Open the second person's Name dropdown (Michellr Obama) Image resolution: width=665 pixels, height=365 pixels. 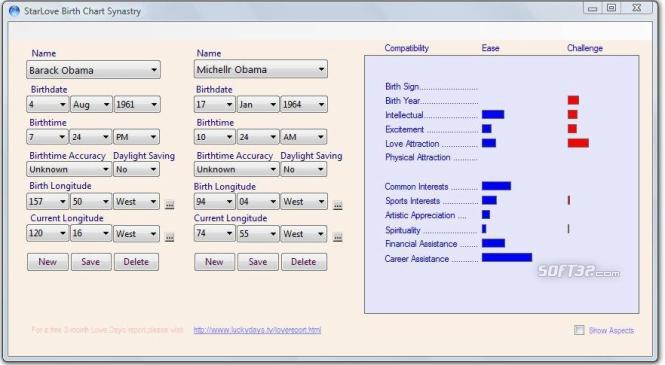pos(261,69)
